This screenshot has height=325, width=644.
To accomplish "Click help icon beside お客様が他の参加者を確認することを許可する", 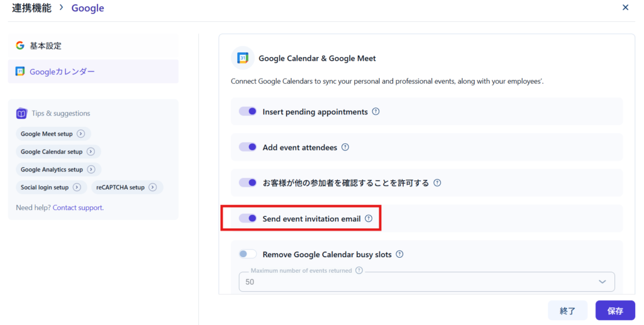I will (x=437, y=183).
